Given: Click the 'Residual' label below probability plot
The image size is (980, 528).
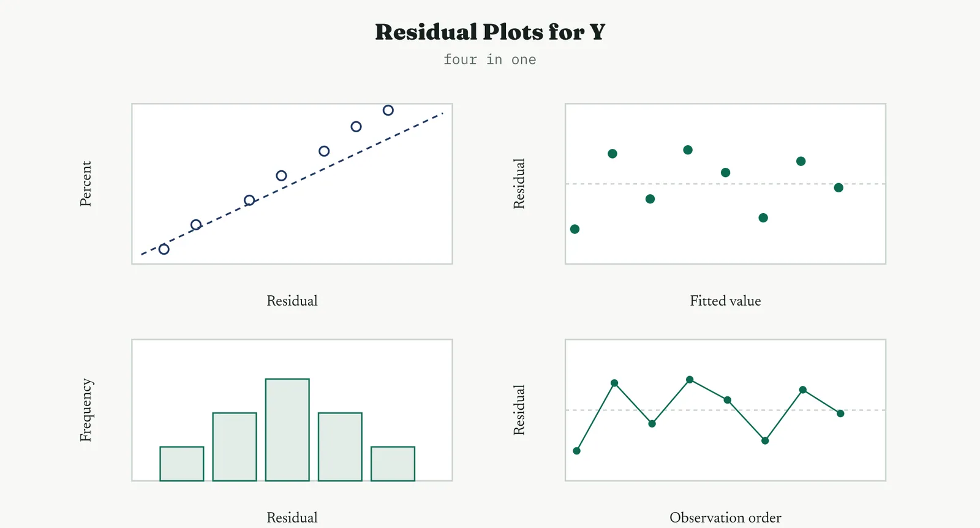Looking at the screenshot, I should pyautogui.click(x=292, y=301).
